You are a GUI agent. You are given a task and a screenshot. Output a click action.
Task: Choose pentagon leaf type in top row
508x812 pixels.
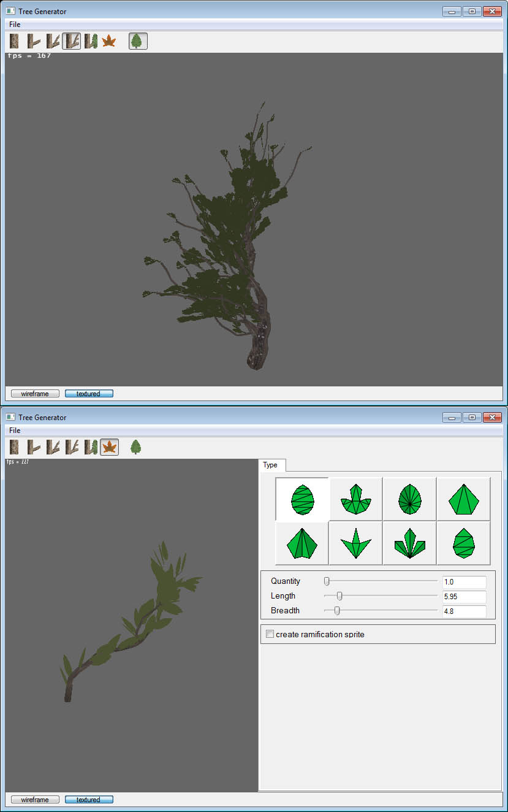point(464,499)
